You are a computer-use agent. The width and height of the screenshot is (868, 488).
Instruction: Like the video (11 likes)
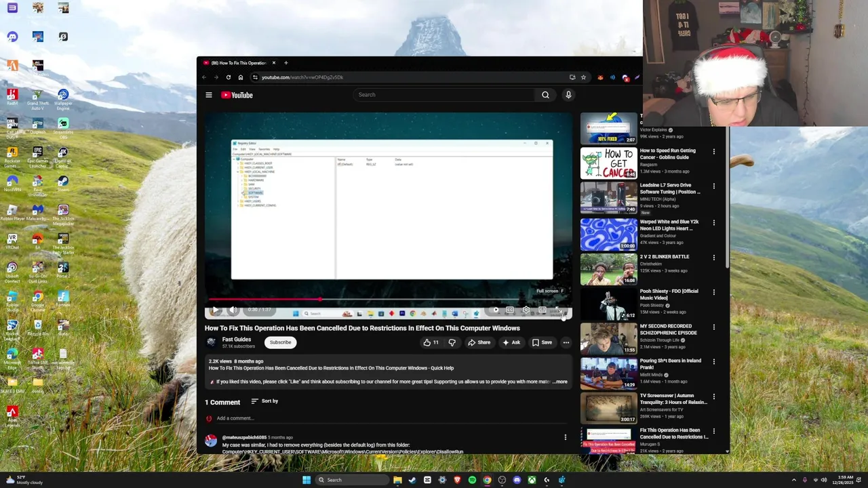[431, 342]
